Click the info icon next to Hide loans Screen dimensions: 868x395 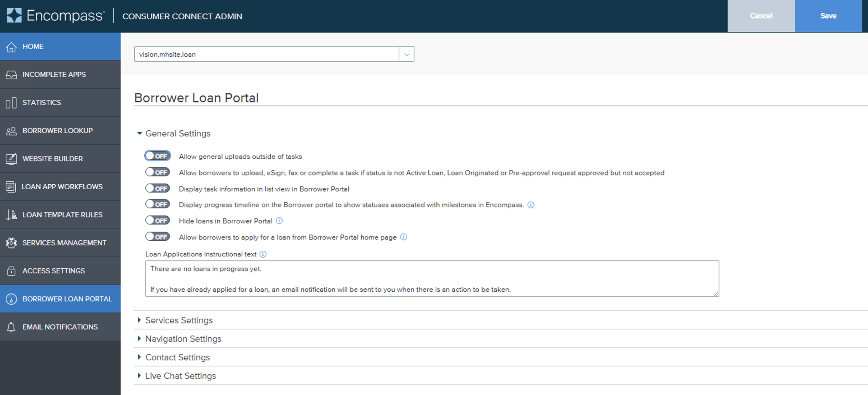(279, 221)
